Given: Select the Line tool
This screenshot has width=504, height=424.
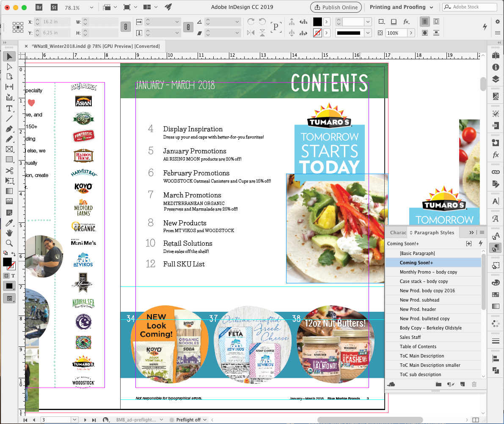Looking at the screenshot, I should [x=9, y=118].
